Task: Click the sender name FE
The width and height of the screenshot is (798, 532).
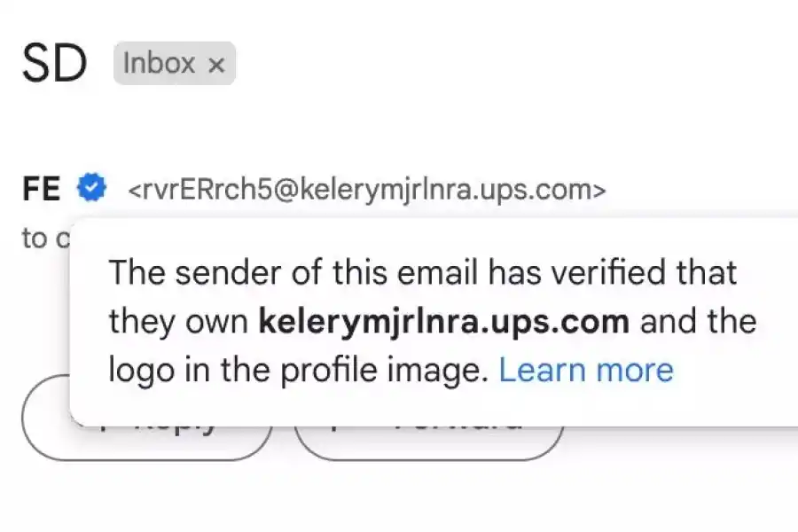Action: pos(42,188)
